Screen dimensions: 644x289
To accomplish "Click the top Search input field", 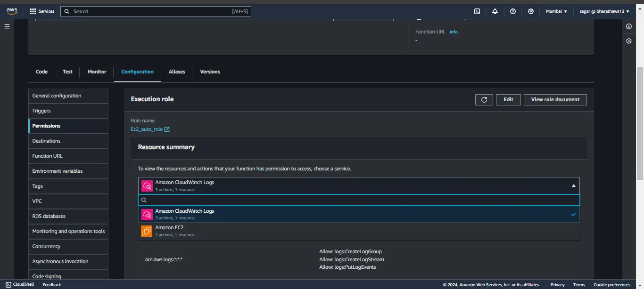I will [156, 11].
